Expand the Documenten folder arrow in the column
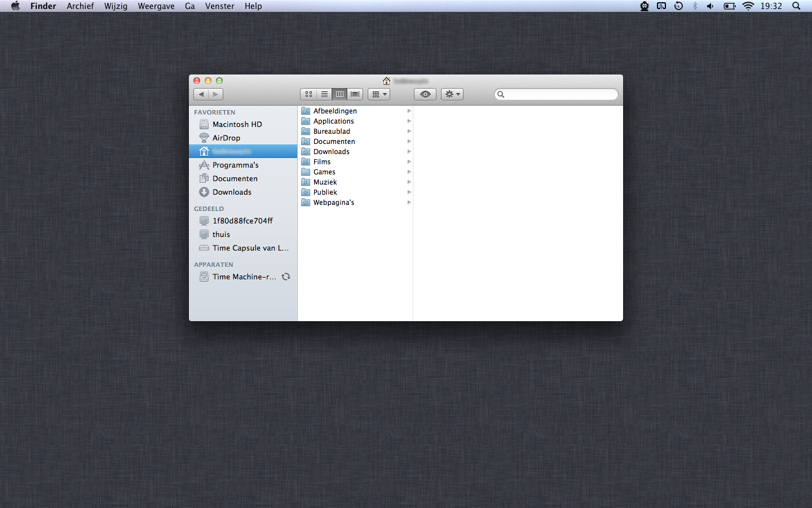 [x=409, y=142]
